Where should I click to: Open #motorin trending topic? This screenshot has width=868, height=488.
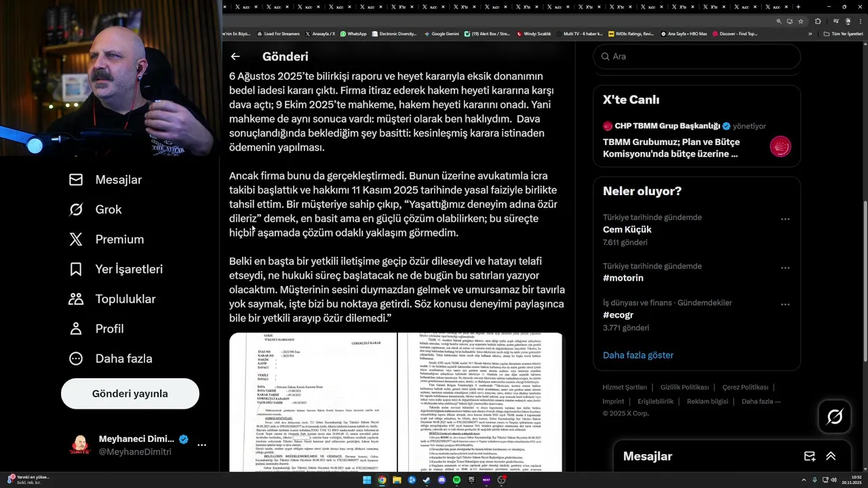click(x=623, y=278)
